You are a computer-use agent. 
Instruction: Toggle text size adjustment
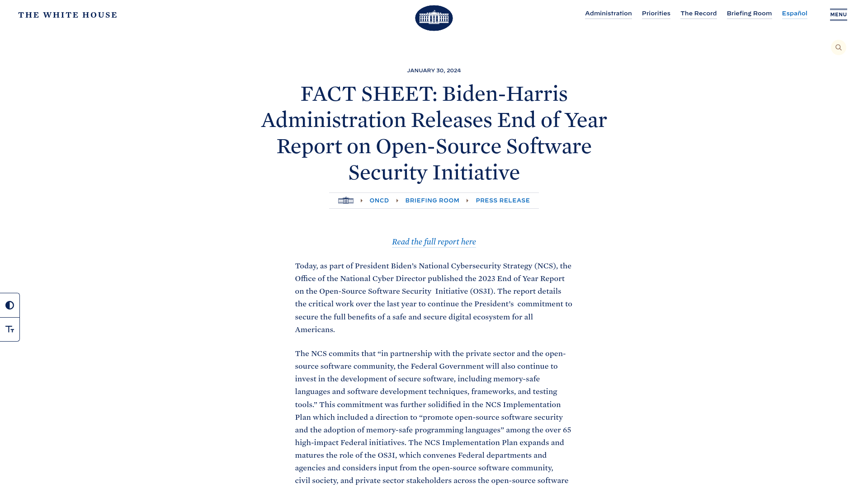(x=9, y=329)
